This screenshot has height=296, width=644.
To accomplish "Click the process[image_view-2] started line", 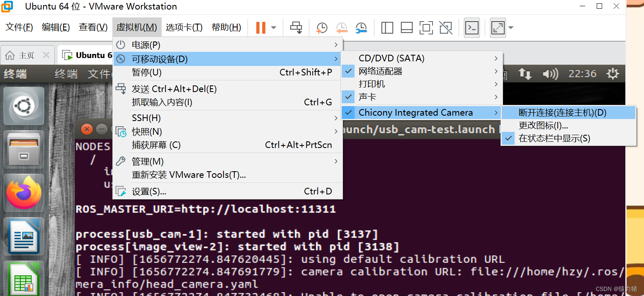I will 237,247.
